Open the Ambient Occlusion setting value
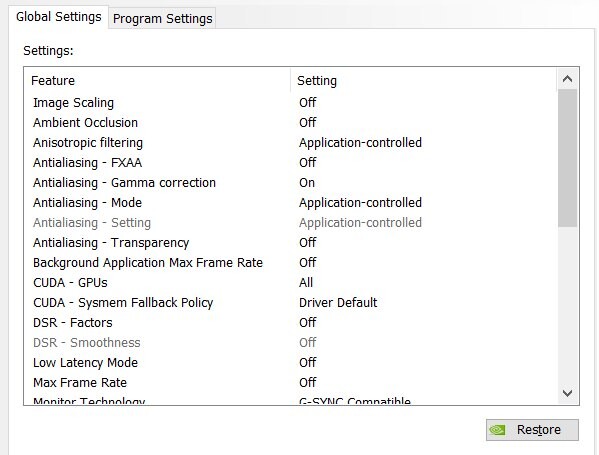 [x=308, y=123]
